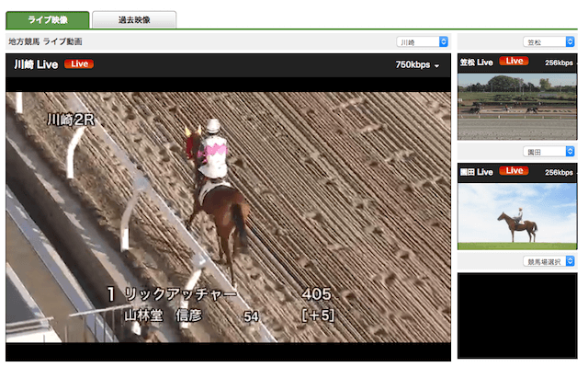Image resolution: width=588 pixels, height=367 pixels.
Task: Click the blue stepper arrows on 笠松 selector
Action: 570,41
